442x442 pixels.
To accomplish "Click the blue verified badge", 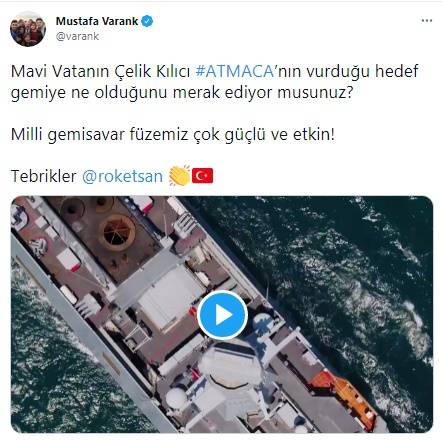I will pos(147,21).
